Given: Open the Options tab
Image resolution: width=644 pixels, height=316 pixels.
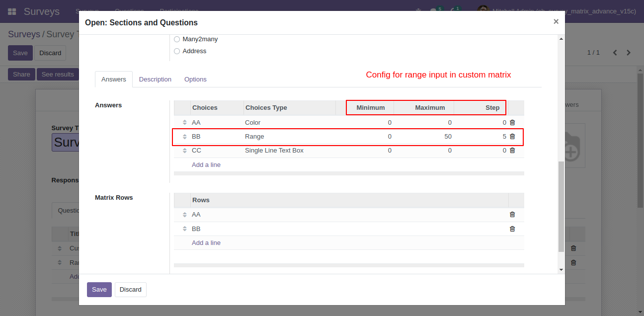Looking at the screenshot, I should point(195,79).
